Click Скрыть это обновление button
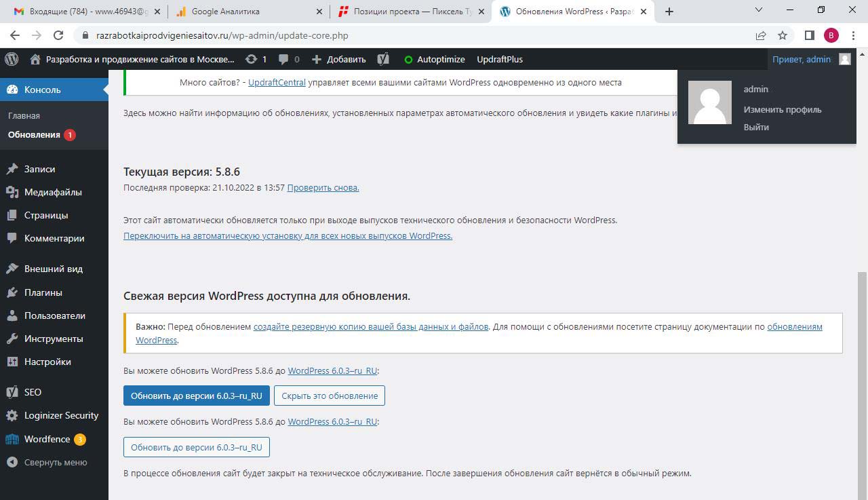This screenshot has height=500, width=868. pos(330,396)
